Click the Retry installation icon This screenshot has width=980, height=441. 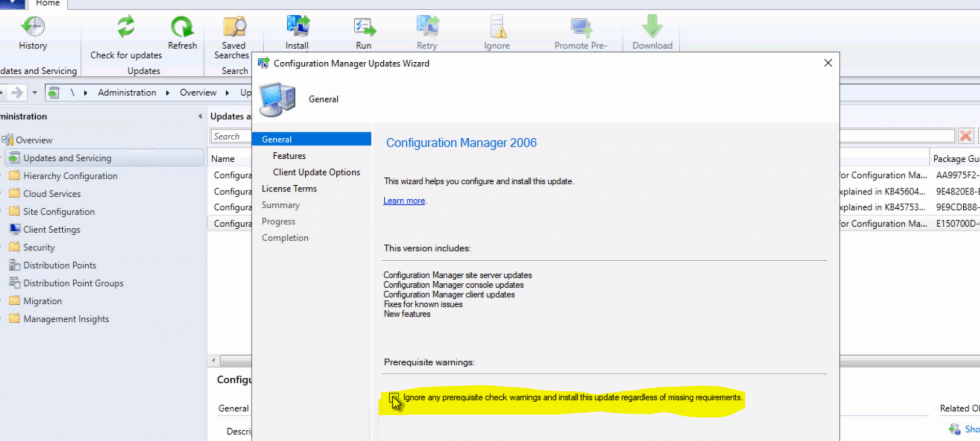pyautogui.click(x=427, y=26)
